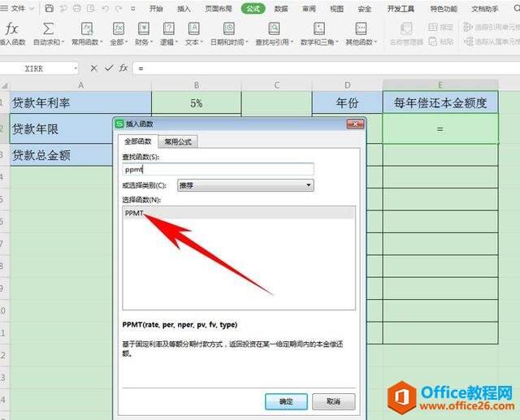Switch to the 插入 Insert ribbon tab
Screen dimensions: 520x420
(184, 9)
